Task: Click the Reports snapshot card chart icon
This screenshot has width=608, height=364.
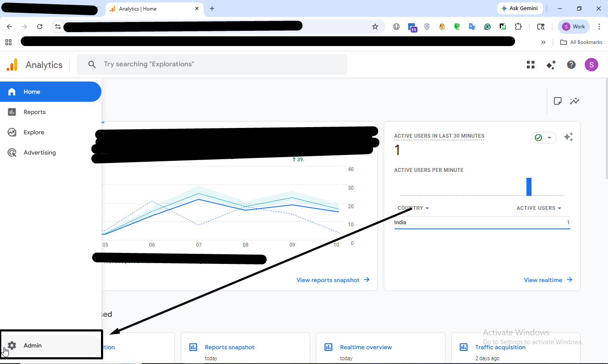Action: [193, 347]
